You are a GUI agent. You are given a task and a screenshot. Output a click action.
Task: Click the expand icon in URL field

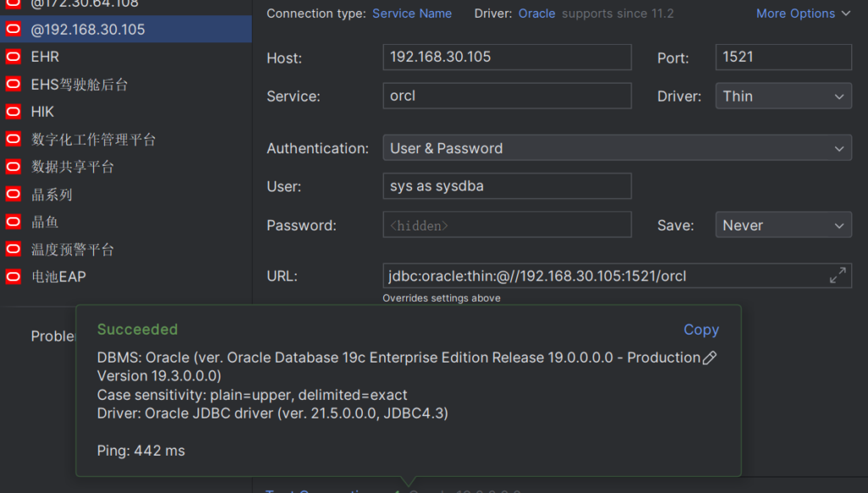coord(837,275)
